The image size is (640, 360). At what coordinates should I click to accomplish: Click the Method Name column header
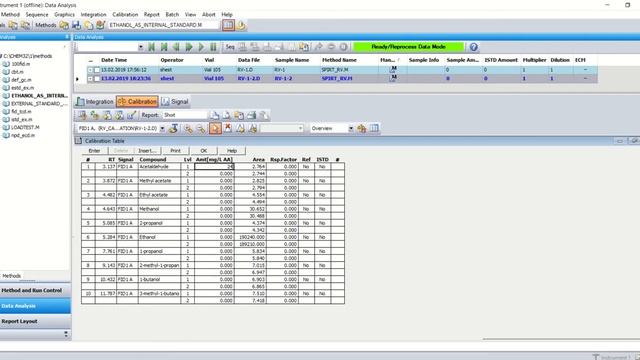click(339, 60)
